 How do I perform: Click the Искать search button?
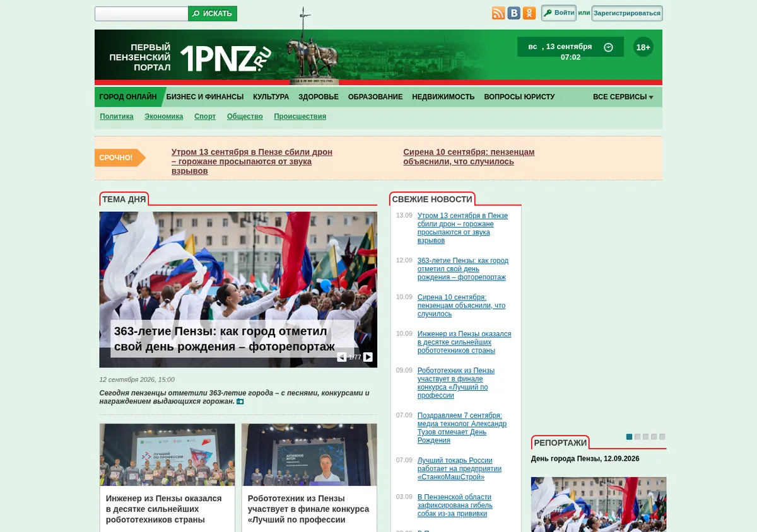point(213,13)
